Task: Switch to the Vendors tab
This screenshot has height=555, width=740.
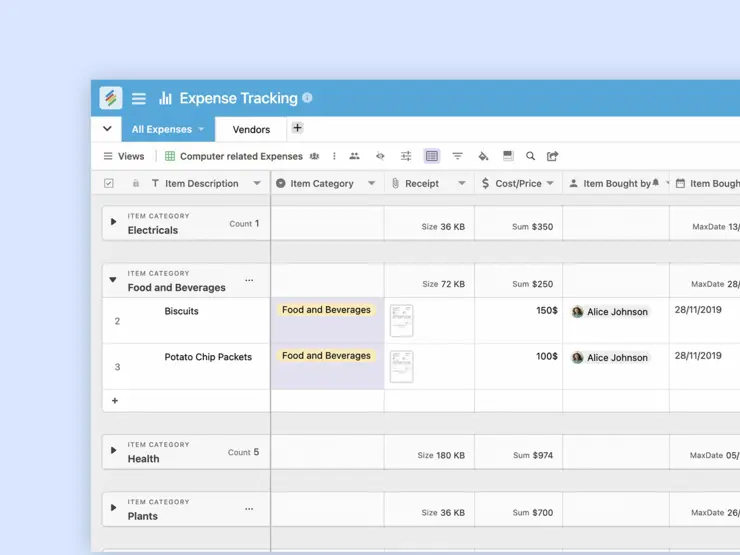Action: (251, 129)
